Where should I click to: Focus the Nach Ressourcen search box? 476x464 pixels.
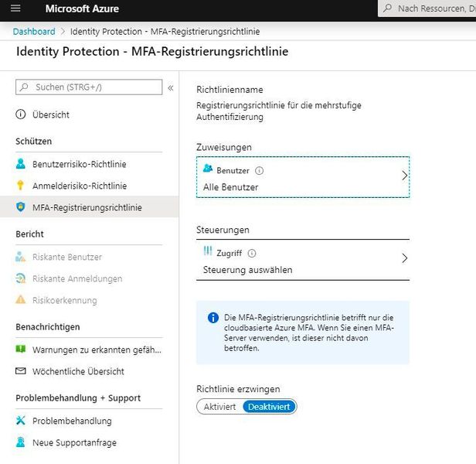pyautogui.click(x=427, y=9)
